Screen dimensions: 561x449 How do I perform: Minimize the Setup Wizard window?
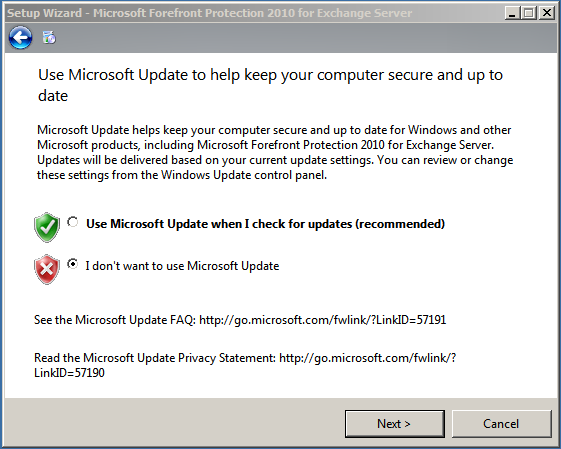click(x=512, y=13)
